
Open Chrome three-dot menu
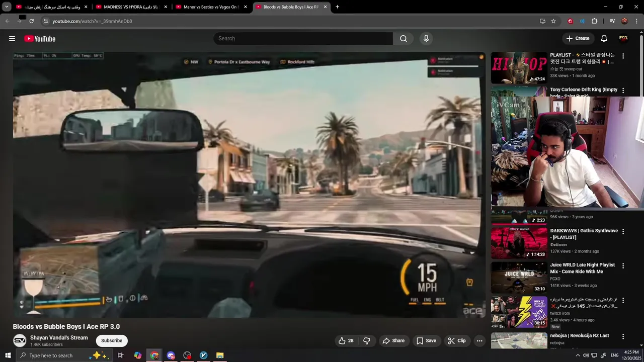tap(637, 21)
